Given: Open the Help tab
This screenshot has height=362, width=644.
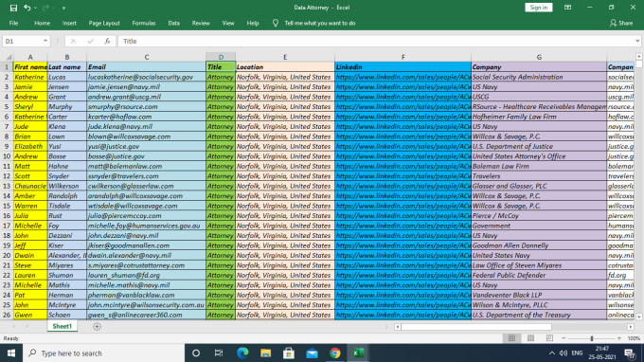Looking at the screenshot, I should pyautogui.click(x=253, y=24).
